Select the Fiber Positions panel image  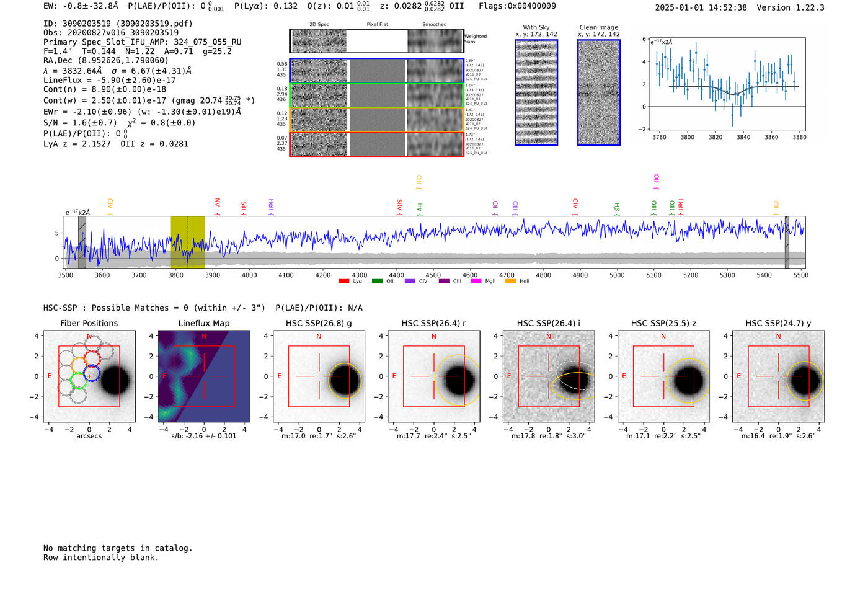tap(89, 376)
